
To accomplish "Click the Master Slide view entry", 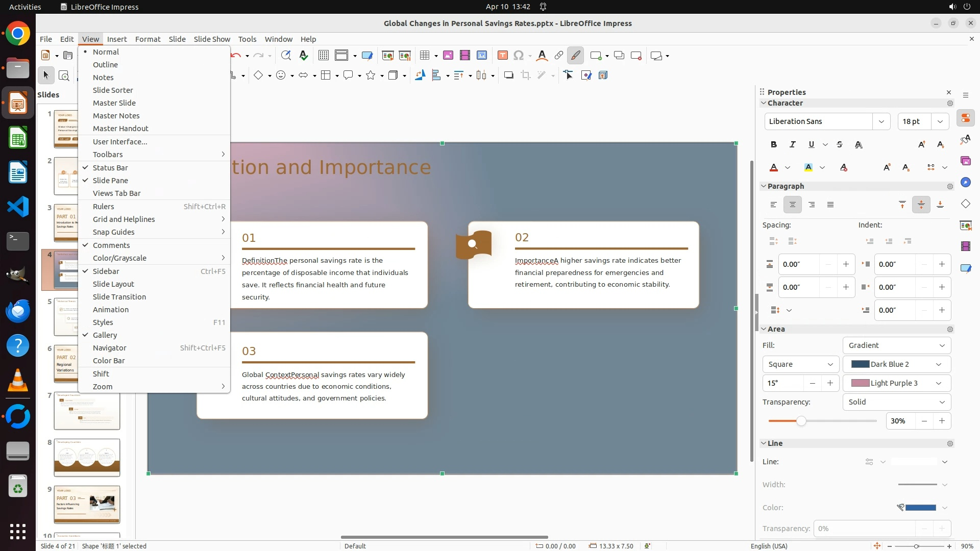I will click(114, 103).
